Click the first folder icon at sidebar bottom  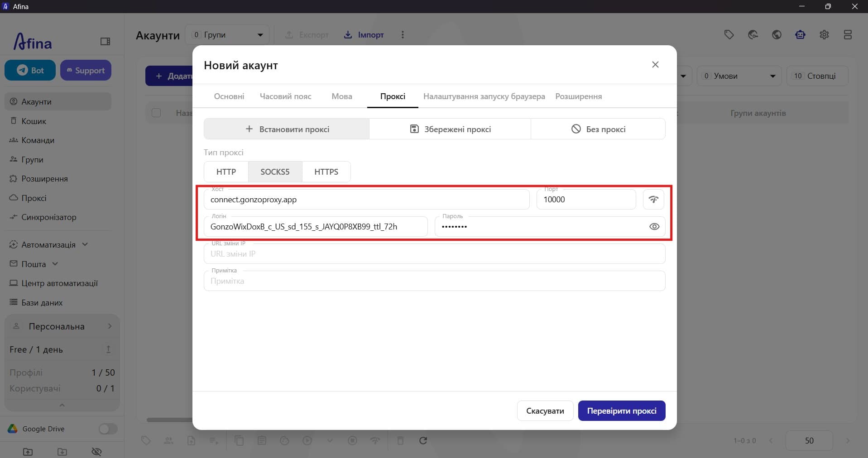[28, 452]
